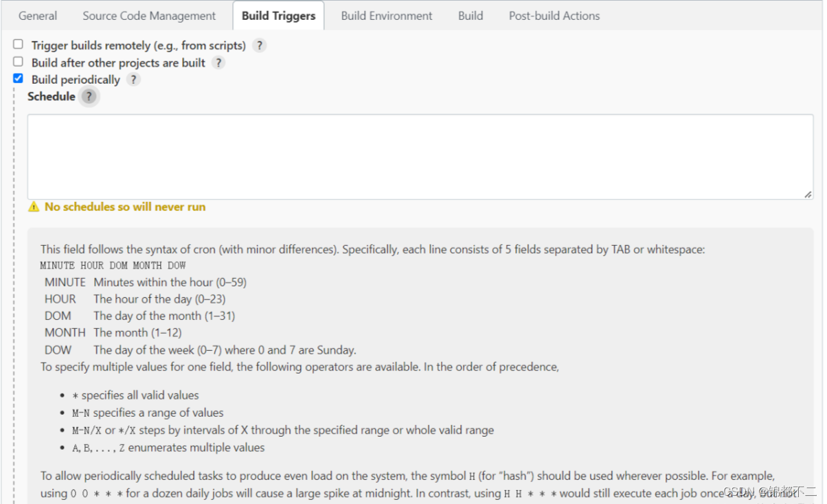
Task: Jump to the Build tab
Action: (x=471, y=16)
